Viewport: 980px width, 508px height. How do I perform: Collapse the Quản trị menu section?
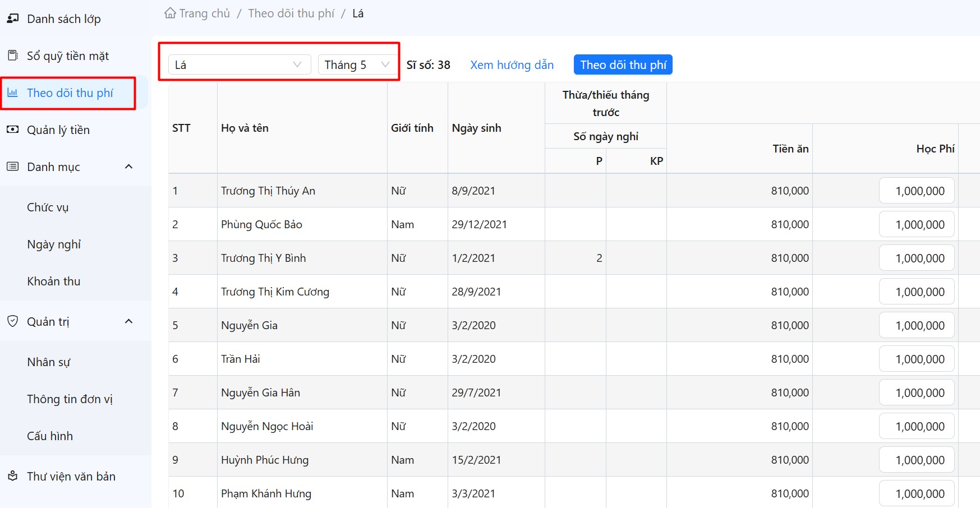coord(128,321)
